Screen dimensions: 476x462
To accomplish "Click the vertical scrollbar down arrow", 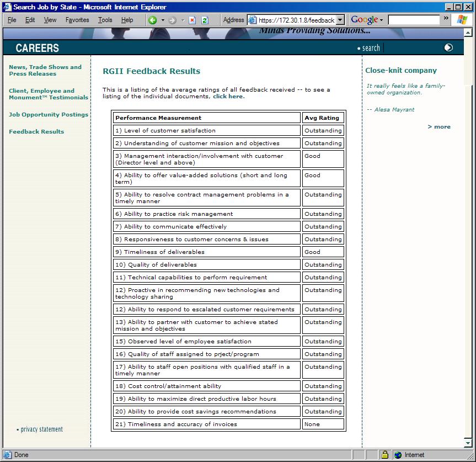I will 468,443.
